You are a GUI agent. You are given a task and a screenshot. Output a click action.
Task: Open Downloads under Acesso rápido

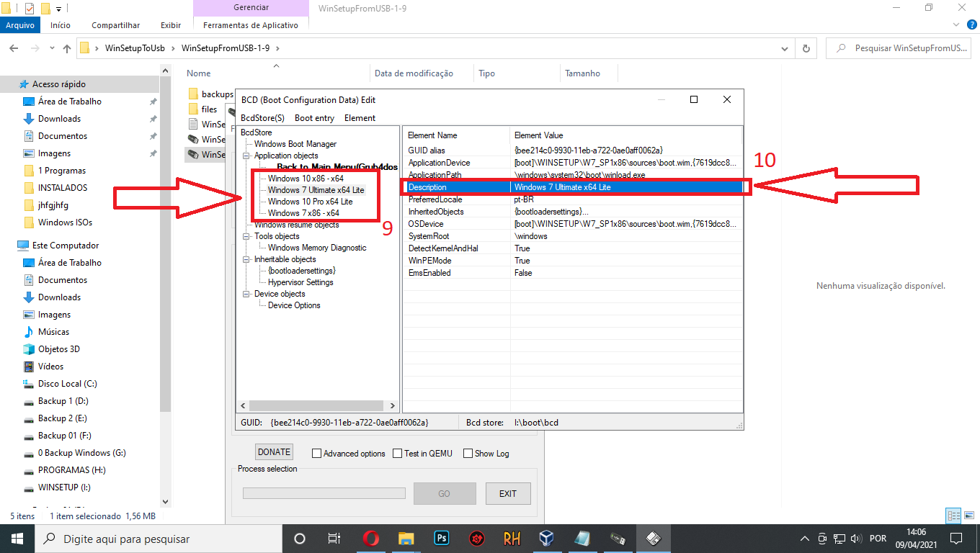click(x=59, y=119)
